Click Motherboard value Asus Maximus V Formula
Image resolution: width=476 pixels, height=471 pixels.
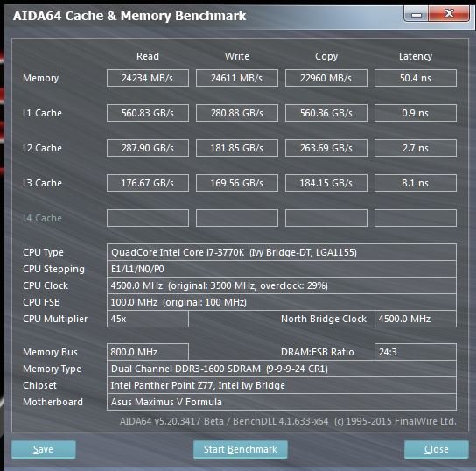coord(282,402)
